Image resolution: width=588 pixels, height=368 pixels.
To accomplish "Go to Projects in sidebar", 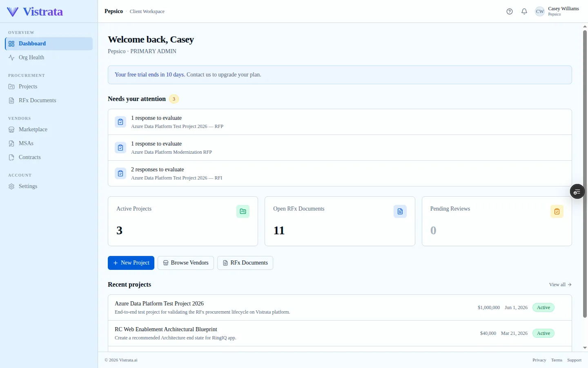I will tap(49, 87).
